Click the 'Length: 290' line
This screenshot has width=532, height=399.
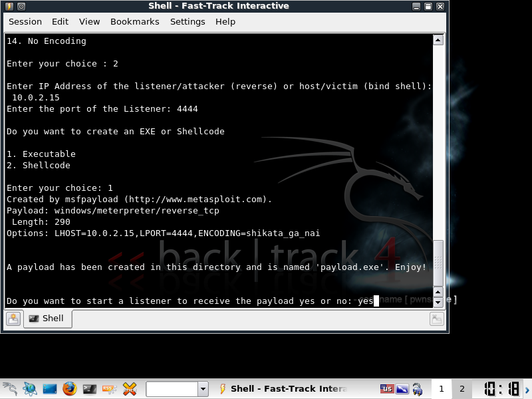pyautogui.click(x=41, y=222)
